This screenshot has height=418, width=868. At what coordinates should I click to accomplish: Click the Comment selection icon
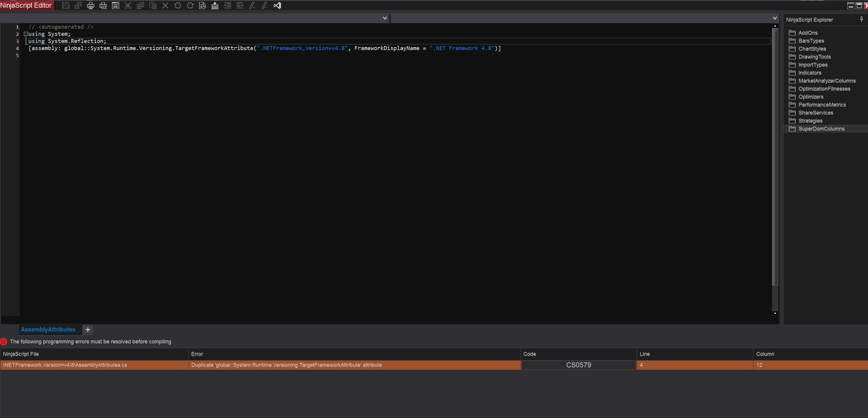pos(252,5)
